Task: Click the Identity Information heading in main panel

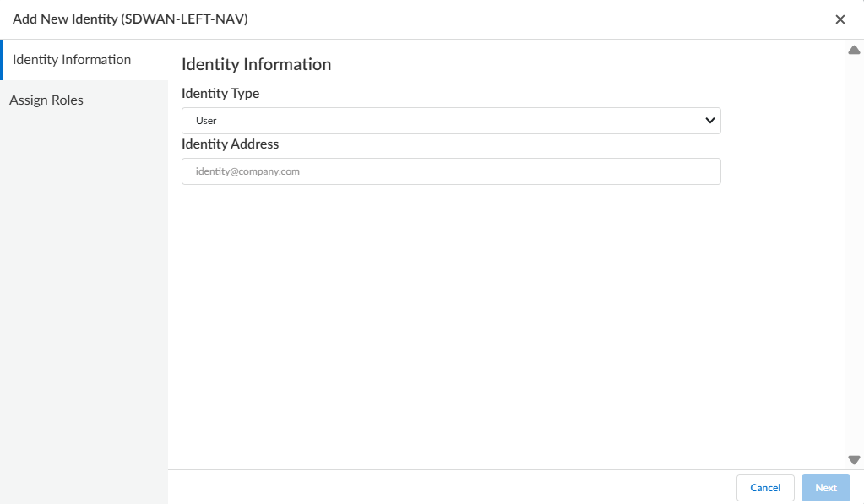Action: tap(256, 64)
